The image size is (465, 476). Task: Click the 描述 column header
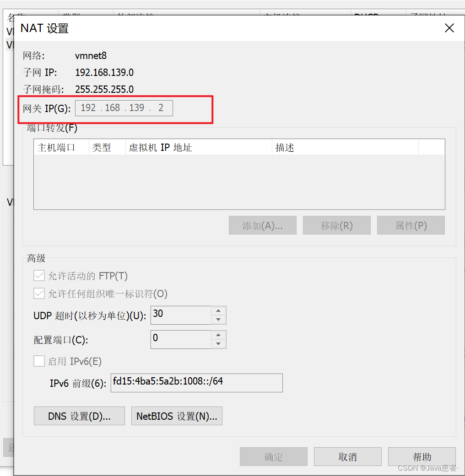[x=345, y=148]
